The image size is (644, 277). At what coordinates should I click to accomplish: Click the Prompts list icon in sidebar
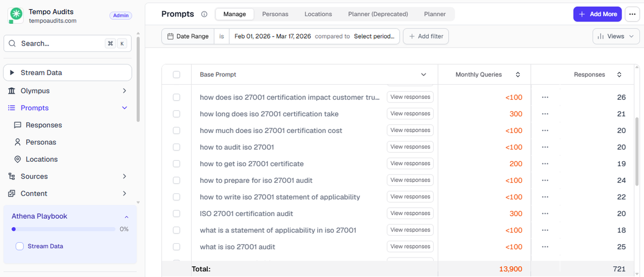tap(12, 108)
